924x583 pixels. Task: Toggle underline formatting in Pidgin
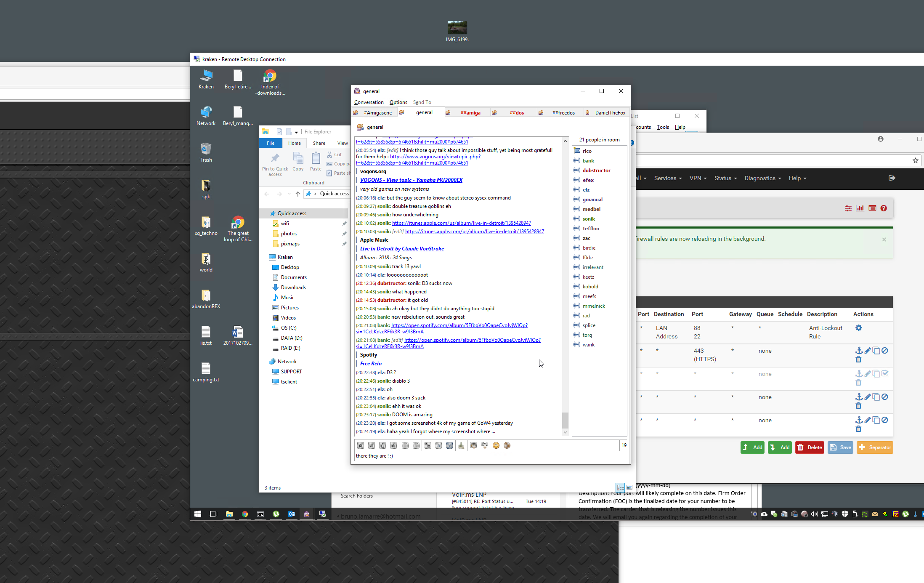tap(382, 445)
